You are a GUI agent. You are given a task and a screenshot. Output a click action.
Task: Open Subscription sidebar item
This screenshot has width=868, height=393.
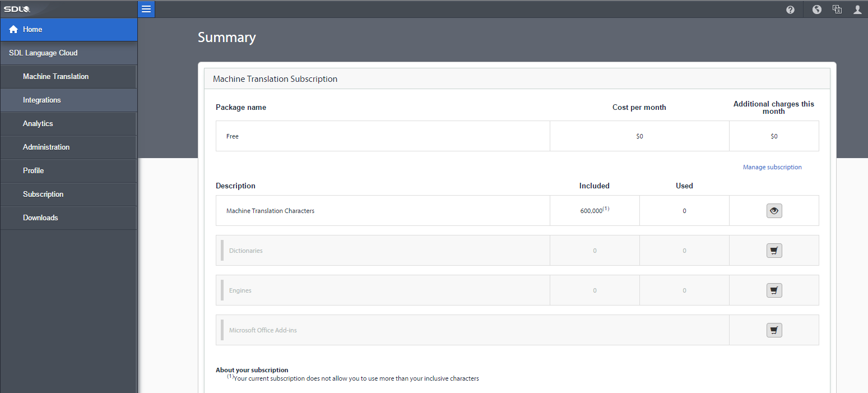[43, 195]
